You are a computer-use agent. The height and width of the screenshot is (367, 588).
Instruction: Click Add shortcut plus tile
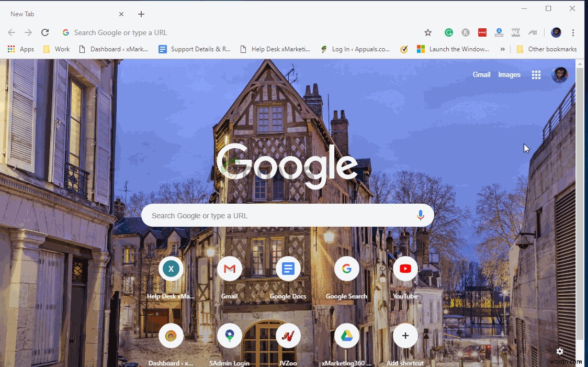pyautogui.click(x=405, y=336)
